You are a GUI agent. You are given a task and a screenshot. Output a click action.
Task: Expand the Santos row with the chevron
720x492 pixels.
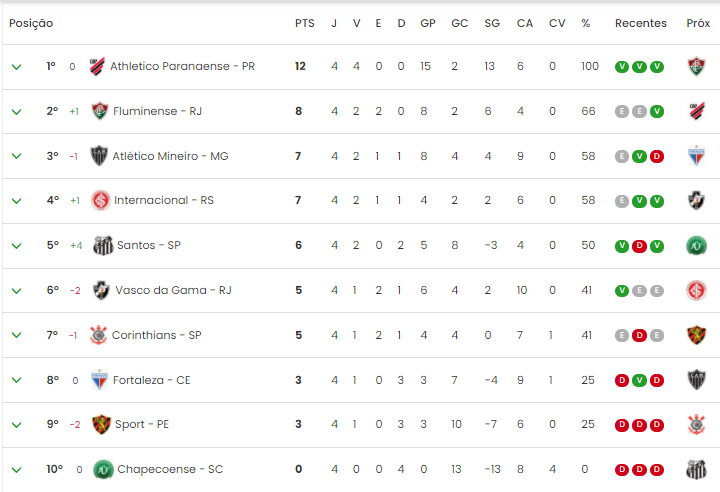[x=17, y=246]
